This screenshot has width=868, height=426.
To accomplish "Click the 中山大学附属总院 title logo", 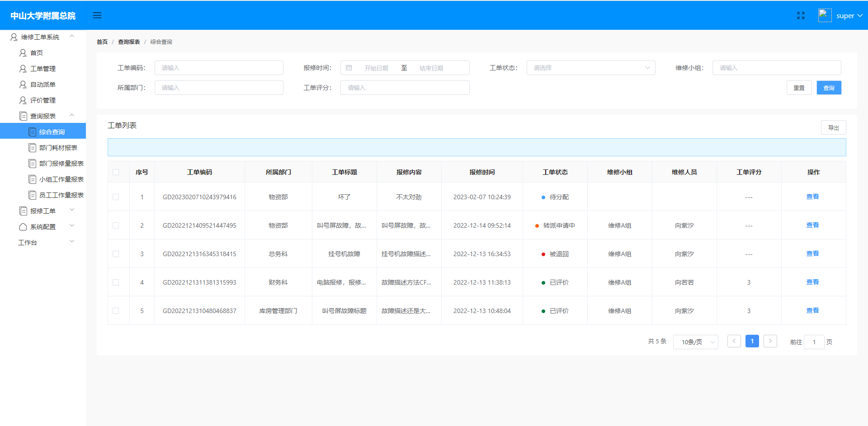I will click(x=43, y=16).
